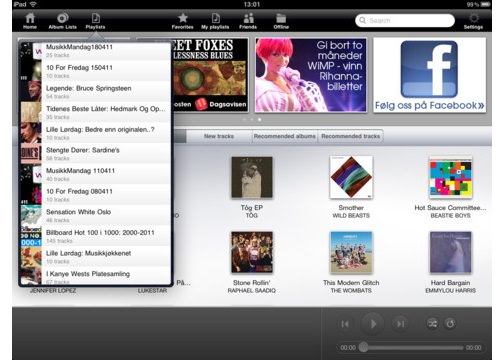Click the BEASTIE BOYS artist name
This screenshot has height=360, width=500.
tap(450, 216)
